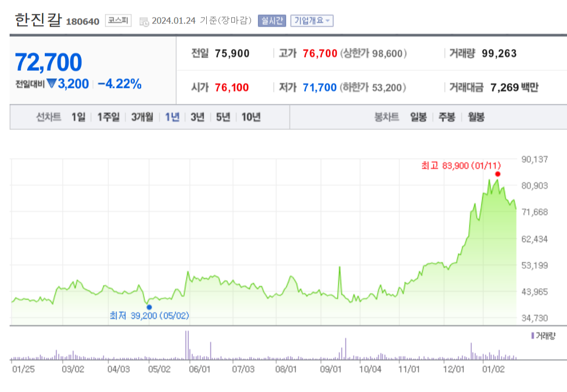Click the current price 72,700

pyautogui.click(x=48, y=62)
